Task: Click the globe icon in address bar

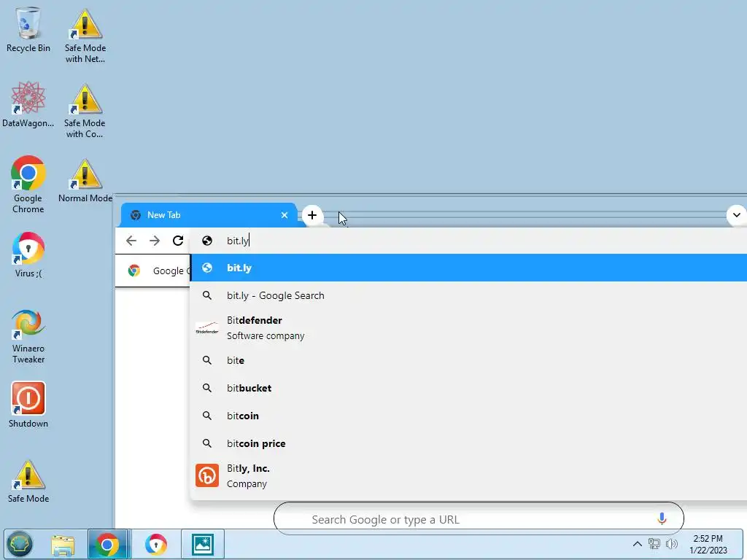Action: [x=206, y=241]
